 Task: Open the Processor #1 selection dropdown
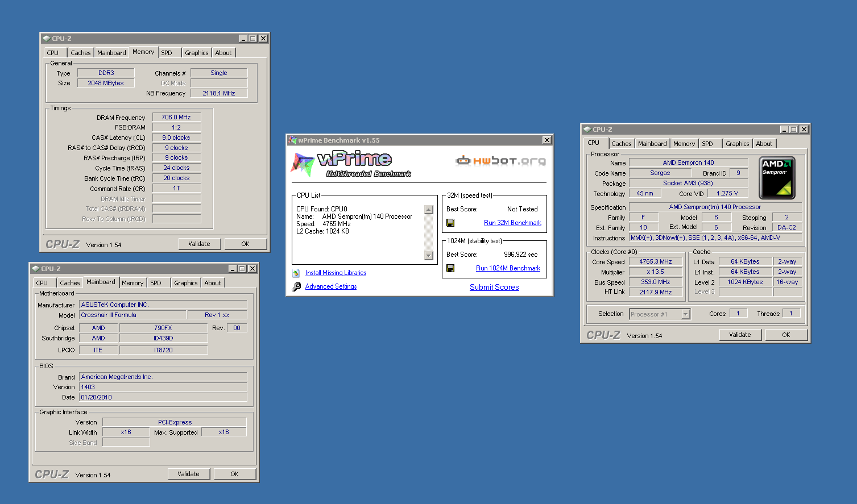coord(685,314)
